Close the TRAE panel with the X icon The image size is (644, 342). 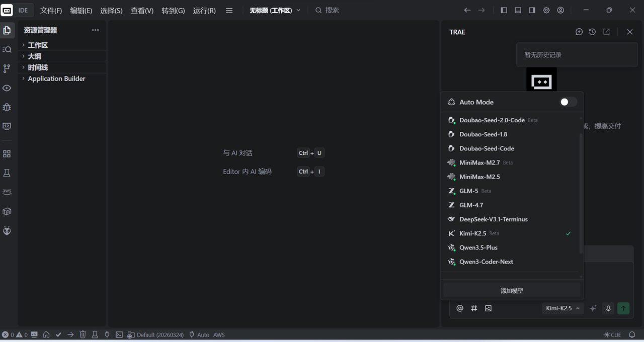[630, 32]
